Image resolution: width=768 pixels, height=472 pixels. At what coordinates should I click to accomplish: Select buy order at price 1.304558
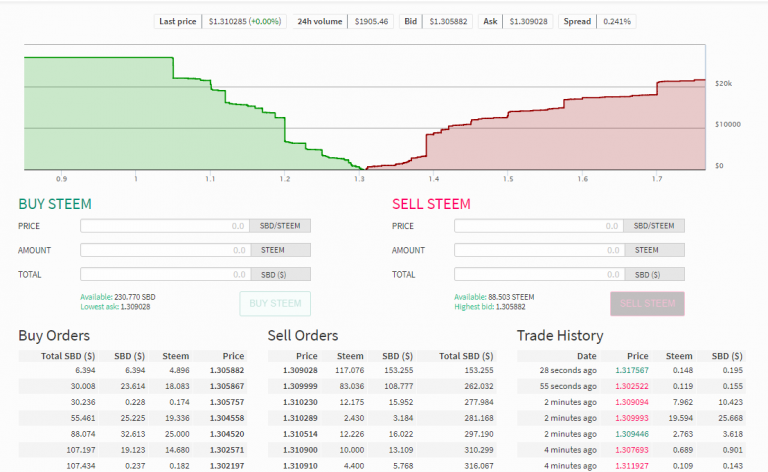133,418
